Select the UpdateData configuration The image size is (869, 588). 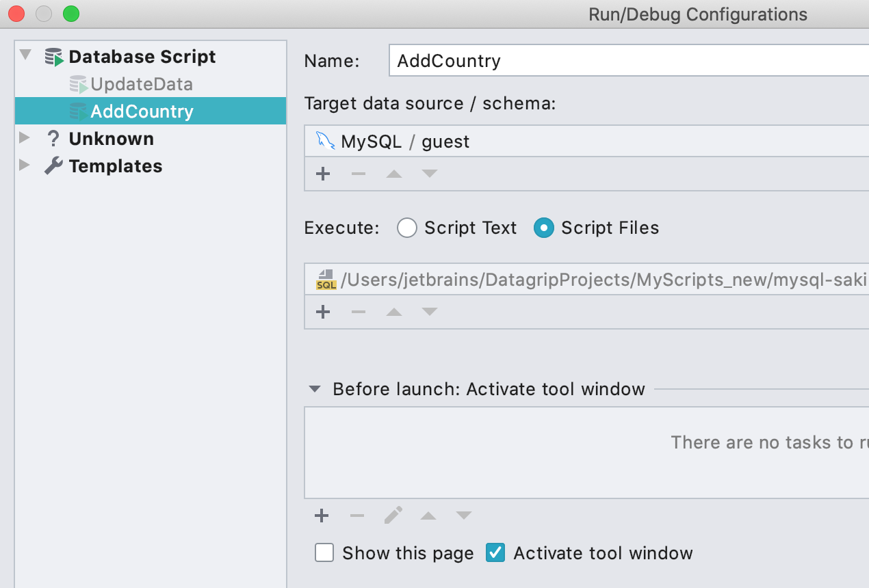pyautogui.click(x=142, y=85)
